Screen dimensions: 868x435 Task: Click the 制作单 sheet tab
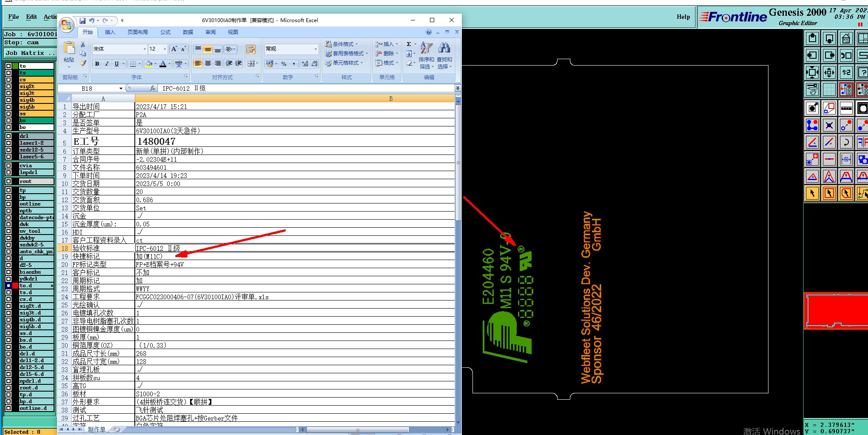(x=97, y=429)
